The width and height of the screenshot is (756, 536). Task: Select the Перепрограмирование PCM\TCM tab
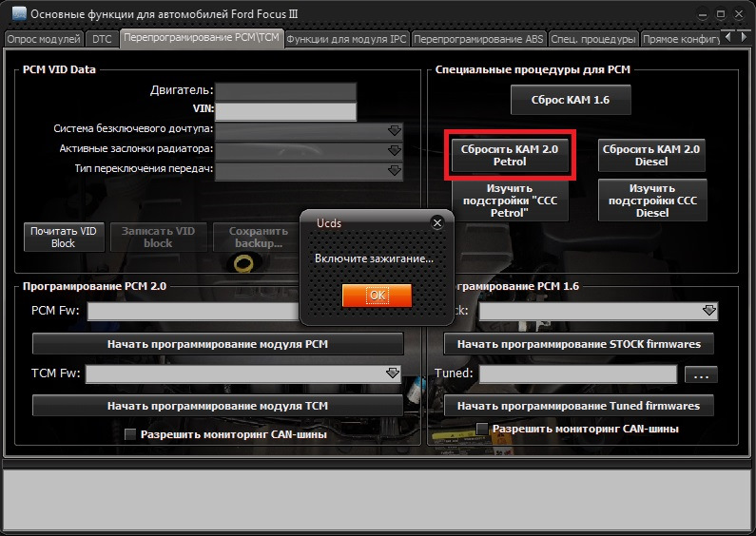tap(202, 38)
